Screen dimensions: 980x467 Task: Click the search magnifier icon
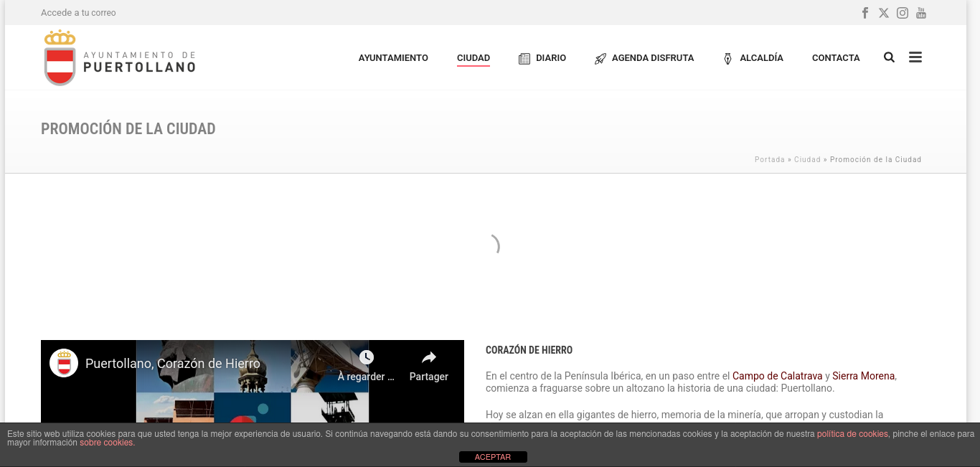pyautogui.click(x=890, y=57)
